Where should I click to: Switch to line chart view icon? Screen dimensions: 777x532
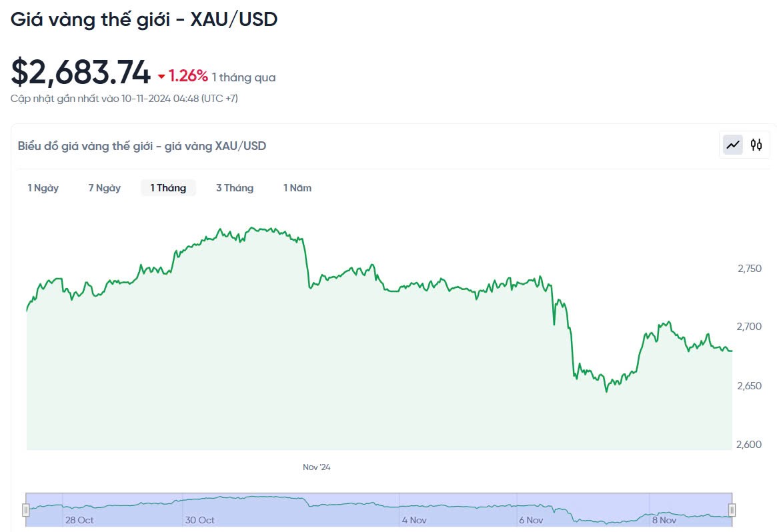coord(734,145)
